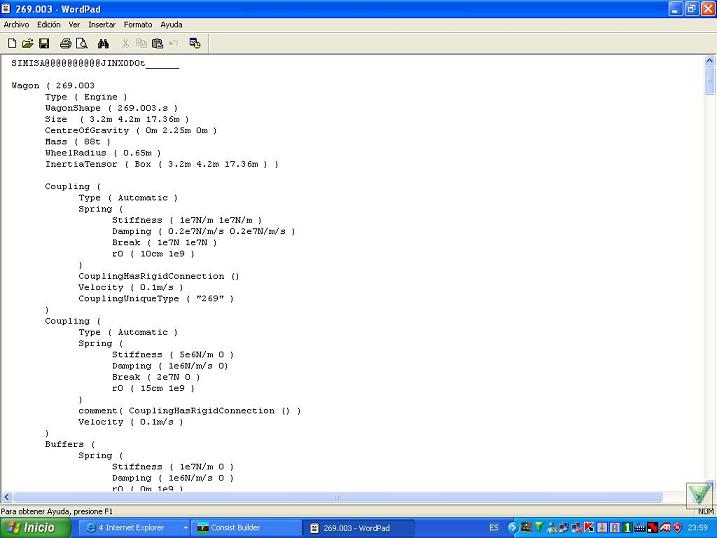Click the Kaspersky tray icon
Image resolution: width=717 pixels, height=538 pixels.
[x=589, y=527]
